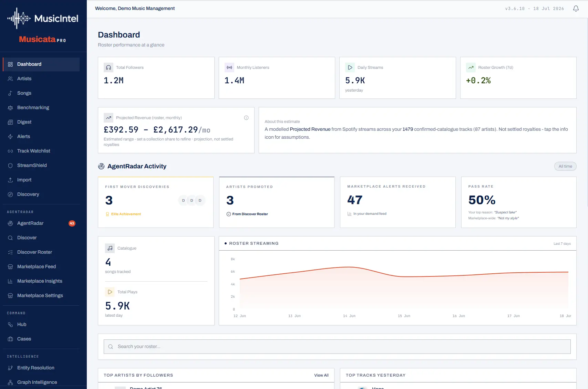Click the Benchmarking scales icon
588x389 pixels.
10,108
